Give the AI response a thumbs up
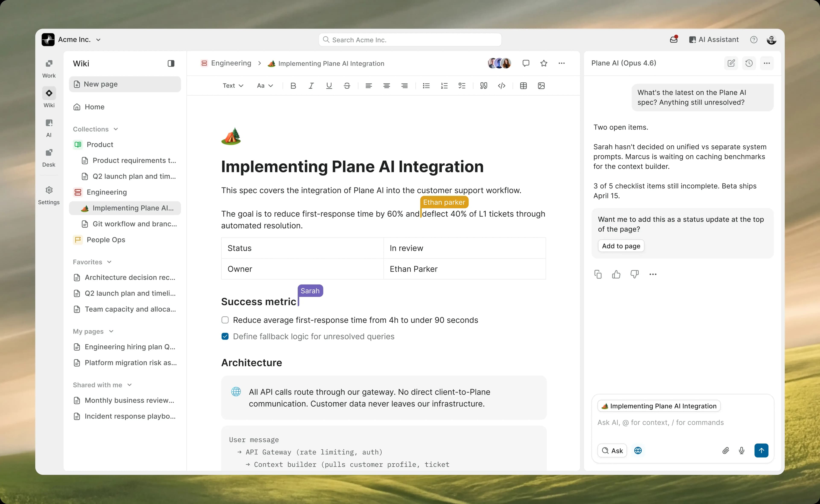Image resolution: width=820 pixels, height=504 pixels. 616,274
